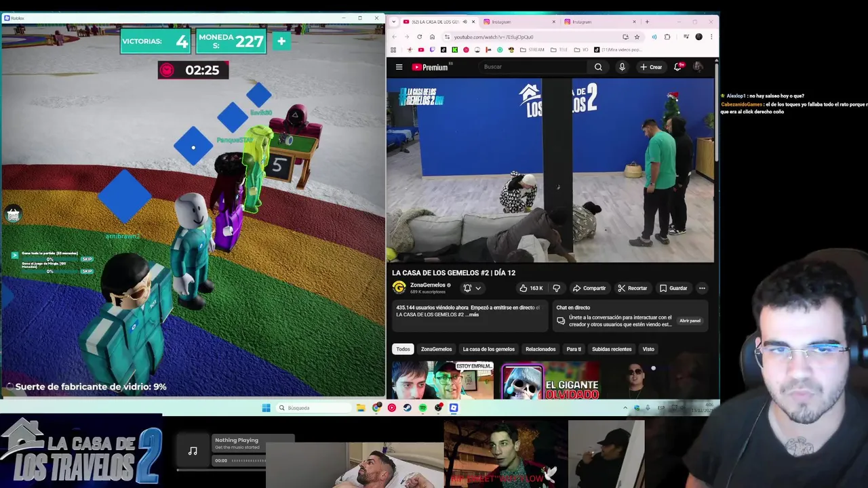Viewport: 868px width, 488px height.
Task: Open the Kick bookmark in bookmarks bar
Action: [454, 49]
